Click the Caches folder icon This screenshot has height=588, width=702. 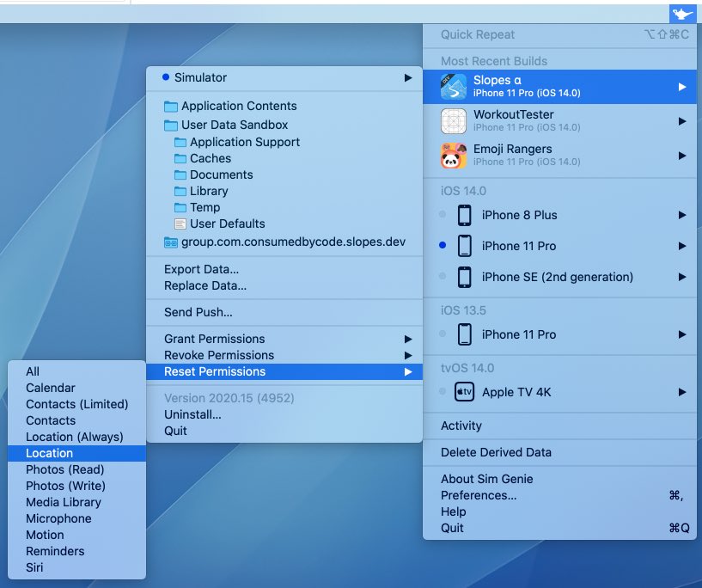point(180,158)
